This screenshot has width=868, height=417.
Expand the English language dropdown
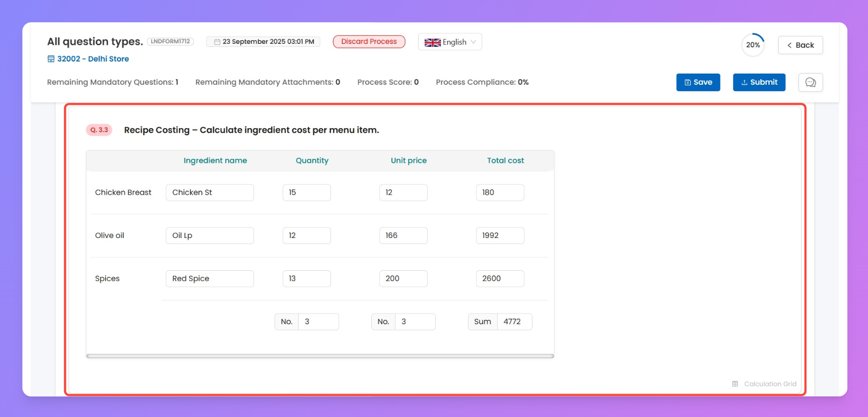(473, 42)
